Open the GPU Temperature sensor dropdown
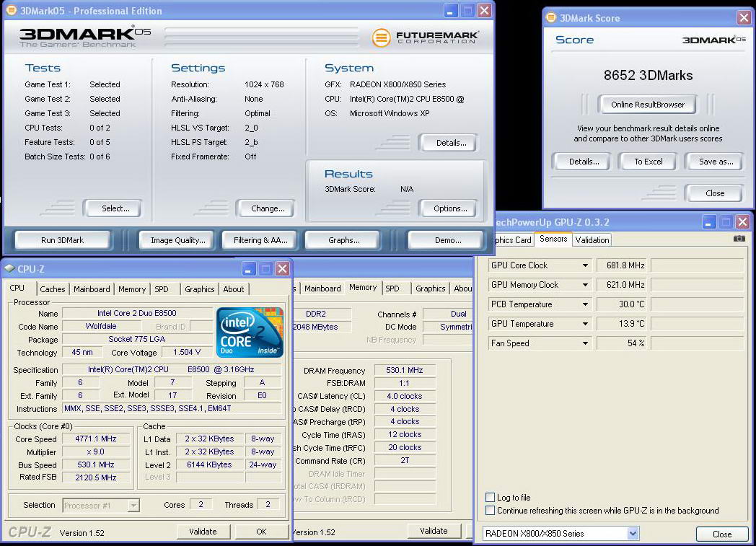756x546 pixels. [585, 324]
